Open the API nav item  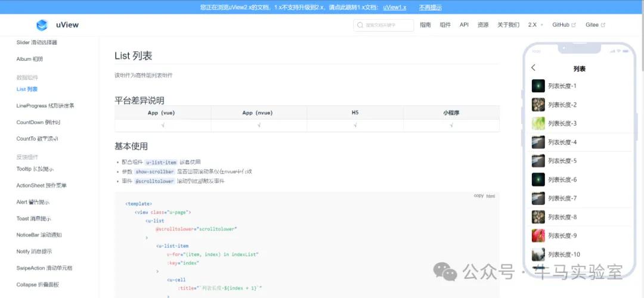pyautogui.click(x=464, y=25)
